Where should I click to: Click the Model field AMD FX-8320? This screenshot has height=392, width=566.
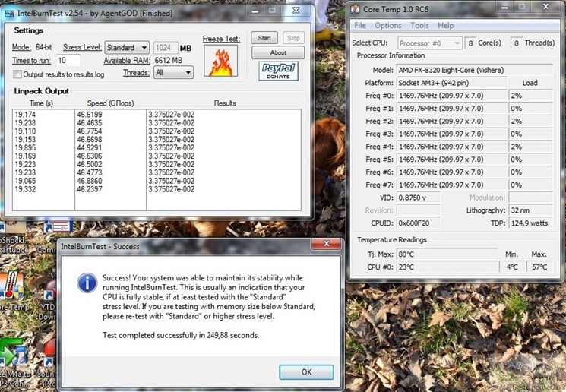474,70
